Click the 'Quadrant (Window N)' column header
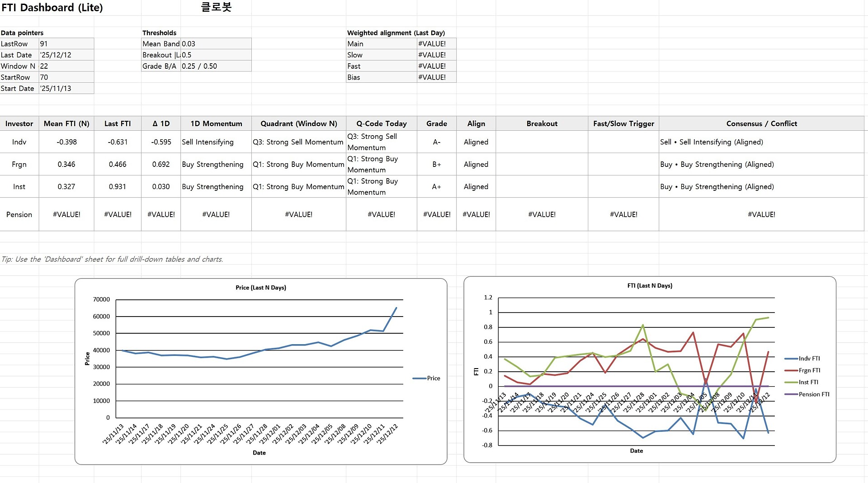The height and width of the screenshot is (483, 868). click(x=299, y=123)
